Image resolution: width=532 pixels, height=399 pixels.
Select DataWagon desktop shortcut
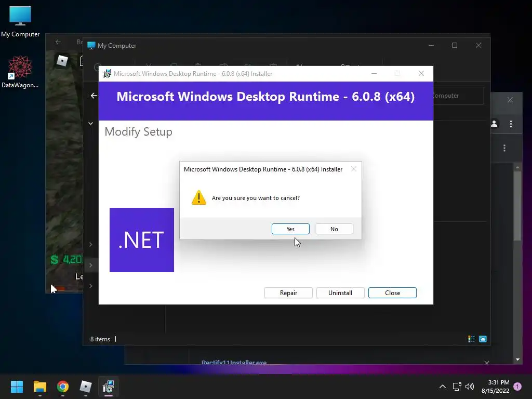click(x=20, y=72)
